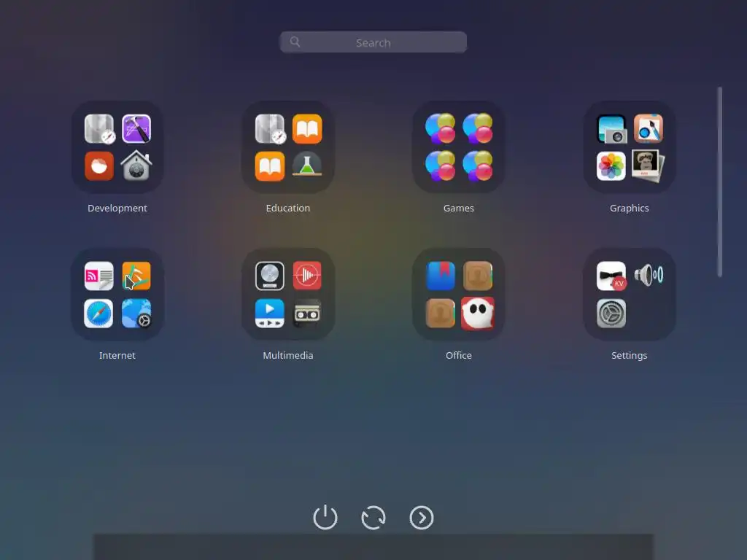Click the blue bookmark icon in Office

[x=440, y=276]
